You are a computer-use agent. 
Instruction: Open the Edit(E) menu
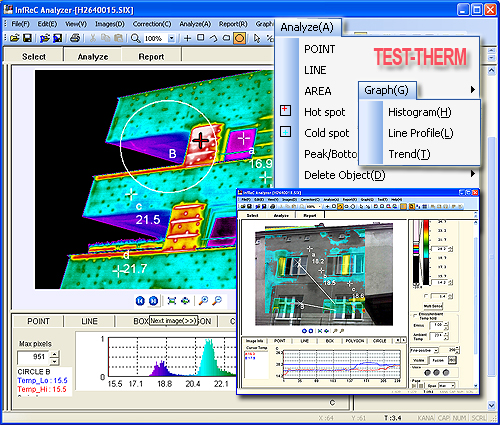[x=47, y=24]
